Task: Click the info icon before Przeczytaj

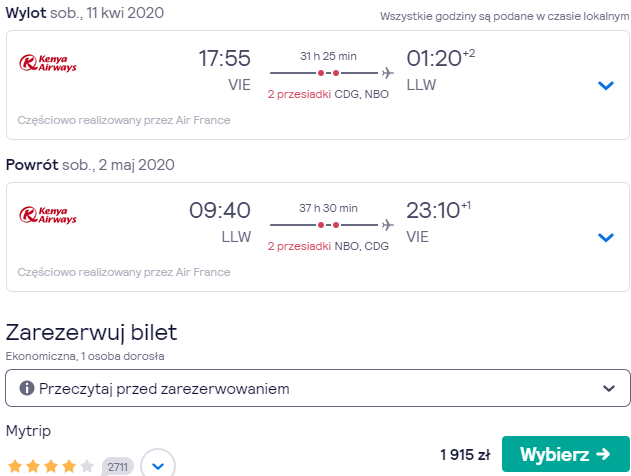Action: click(x=27, y=388)
